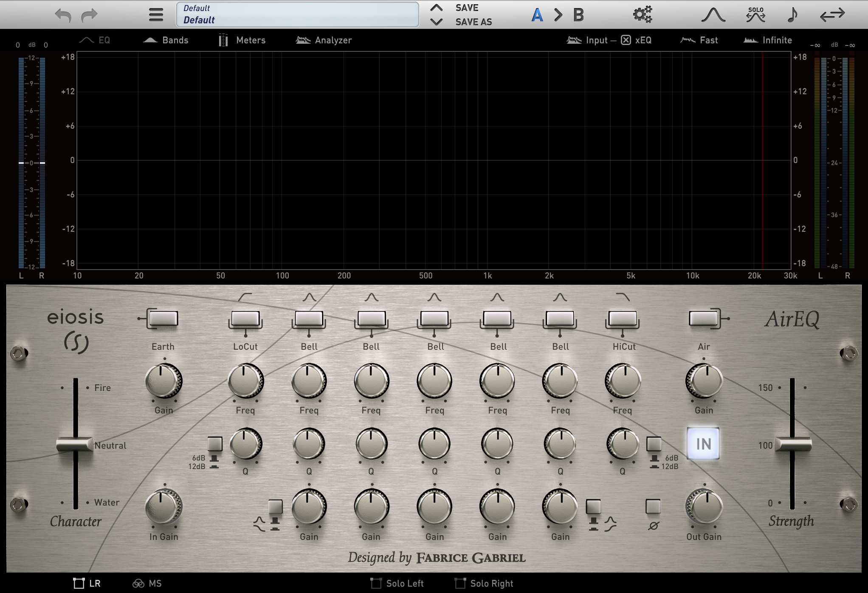The height and width of the screenshot is (593, 868).
Task: Toggle the EQ curve display
Action: click(95, 40)
